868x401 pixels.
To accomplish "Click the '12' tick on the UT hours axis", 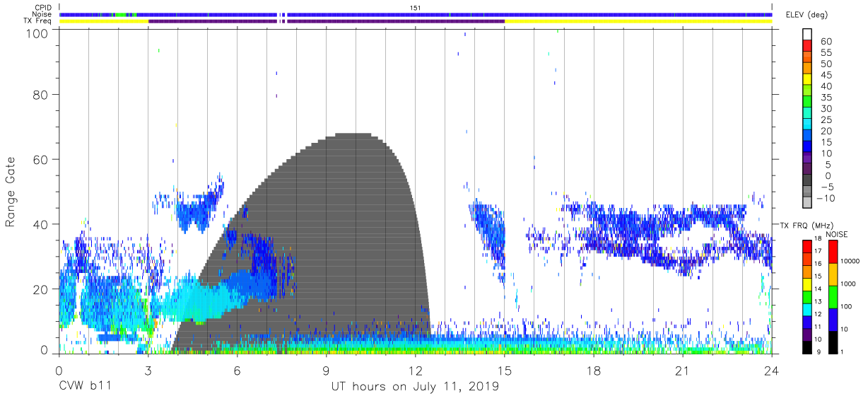I will coord(416,371).
